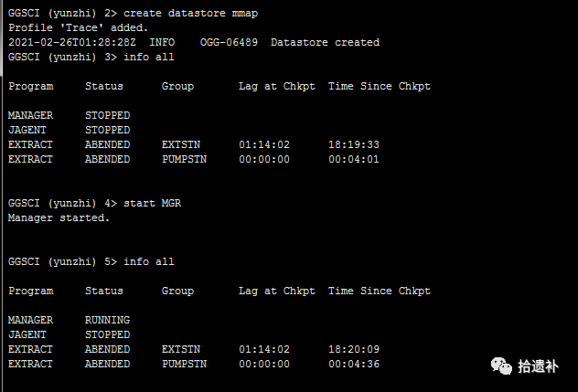Click the 18:20:09 time value for EXTSTN
The height and width of the screenshot is (392, 578).
pyautogui.click(x=354, y=349)
